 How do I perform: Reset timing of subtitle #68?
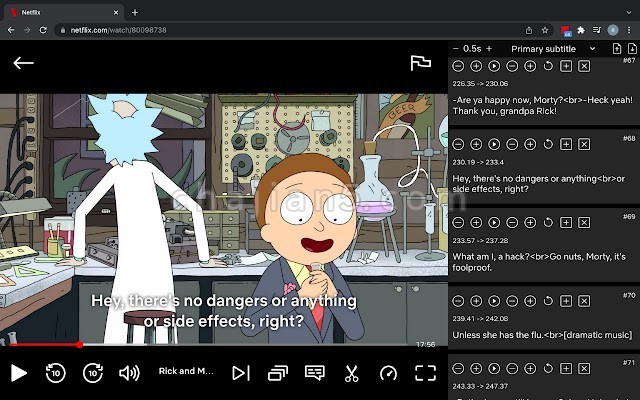[x=548, y=144]
